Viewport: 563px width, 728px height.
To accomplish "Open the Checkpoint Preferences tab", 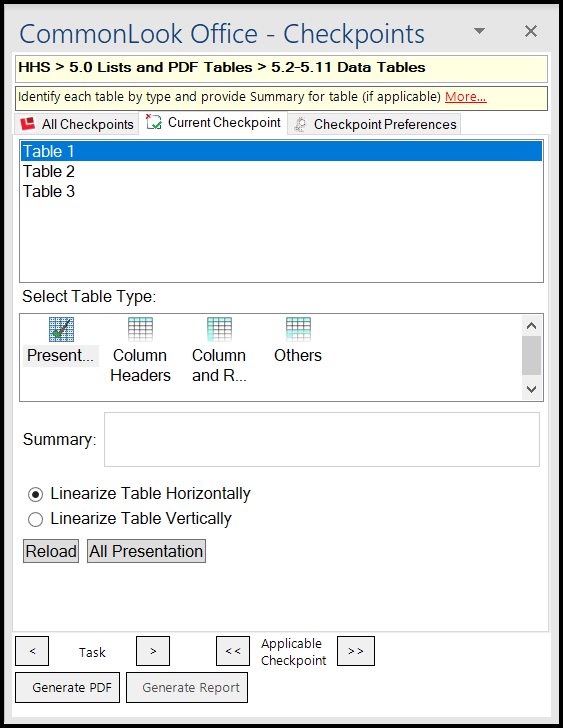I will (375, 124).
